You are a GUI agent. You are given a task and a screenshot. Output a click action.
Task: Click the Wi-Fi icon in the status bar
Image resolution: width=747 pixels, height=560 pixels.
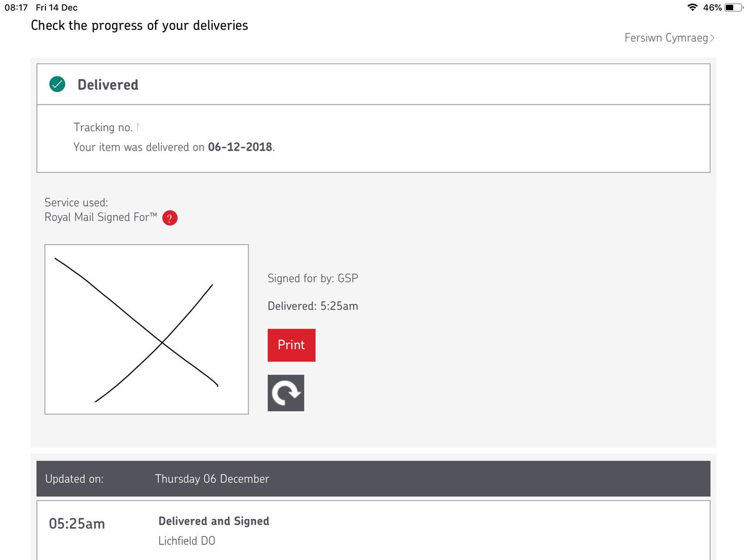click(693, 7)
